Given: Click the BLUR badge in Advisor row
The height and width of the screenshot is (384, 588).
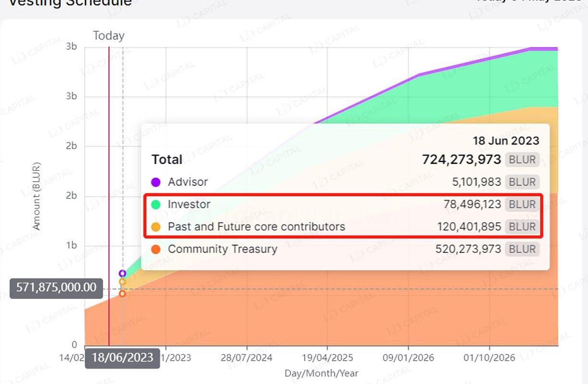Looking at the screenshot, I should 522,182.
